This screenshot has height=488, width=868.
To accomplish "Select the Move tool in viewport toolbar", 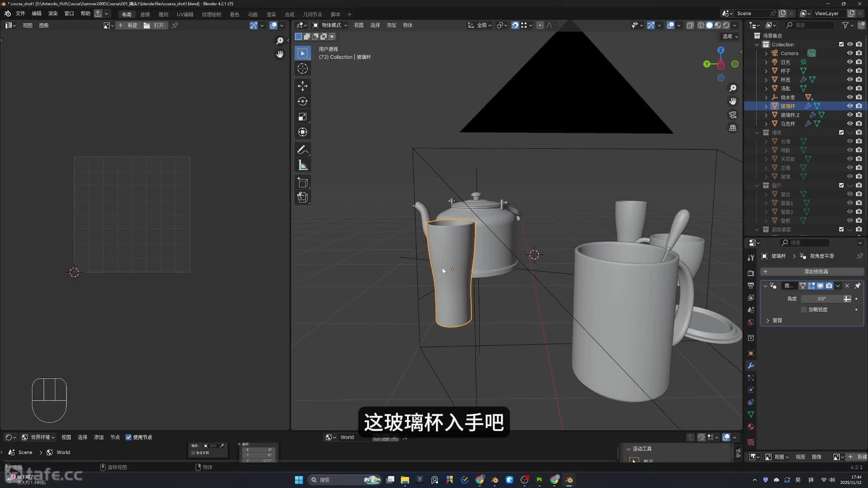I will coord(302,86).
